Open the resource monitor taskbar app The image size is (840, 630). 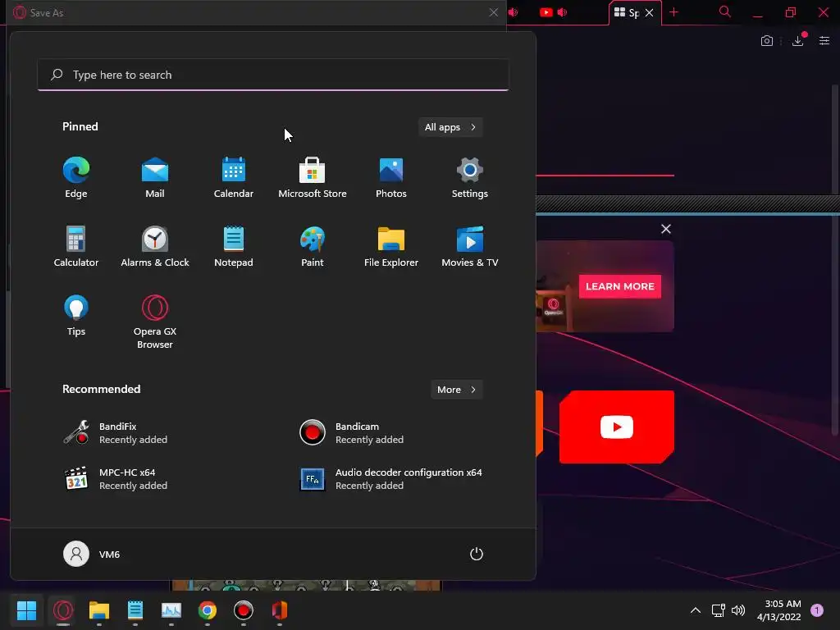point(171,610)
